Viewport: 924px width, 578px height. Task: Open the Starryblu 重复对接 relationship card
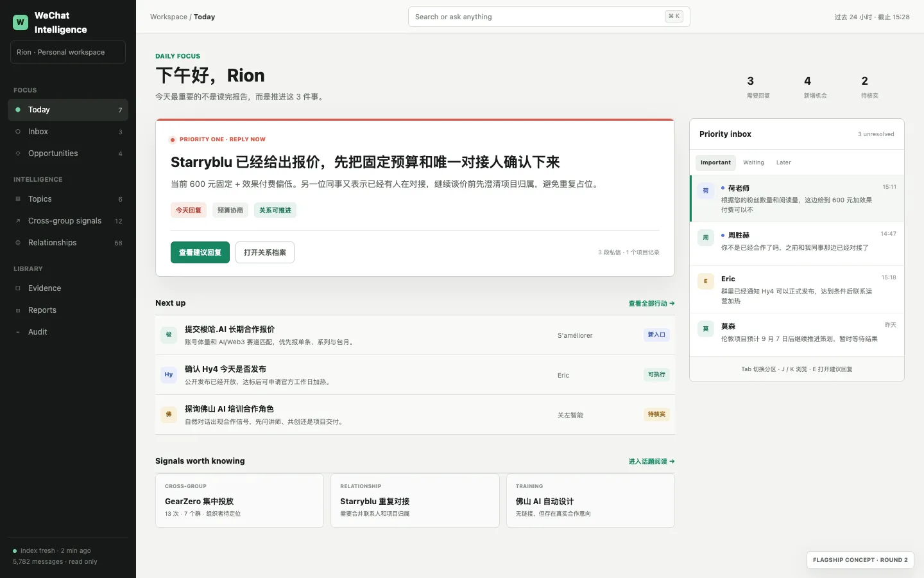tap(415, 501)
